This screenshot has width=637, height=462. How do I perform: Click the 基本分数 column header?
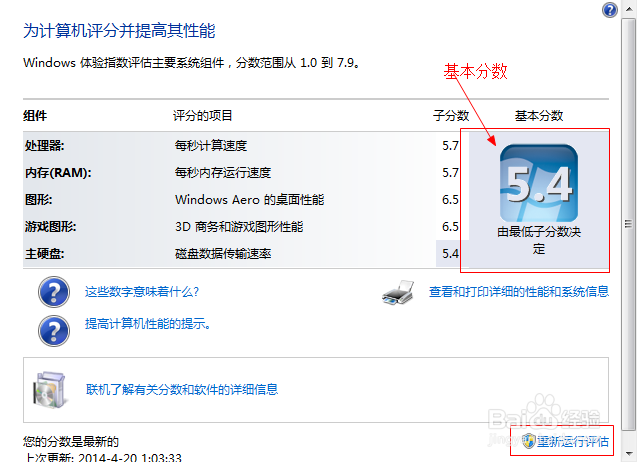tap(539, 116)
